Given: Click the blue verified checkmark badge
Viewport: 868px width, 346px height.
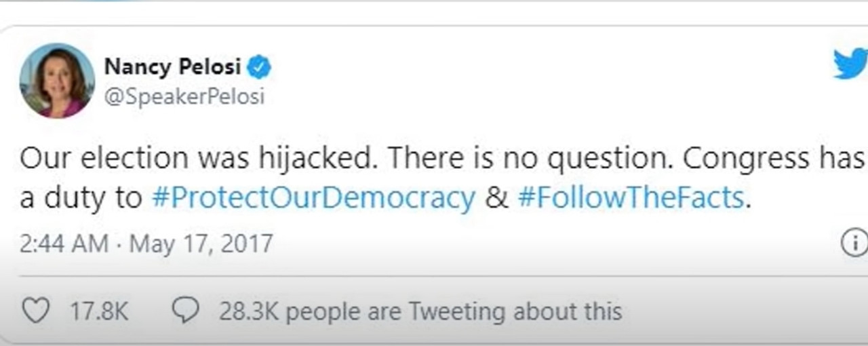Looking at the screenshot, I should tap(258, 67).
